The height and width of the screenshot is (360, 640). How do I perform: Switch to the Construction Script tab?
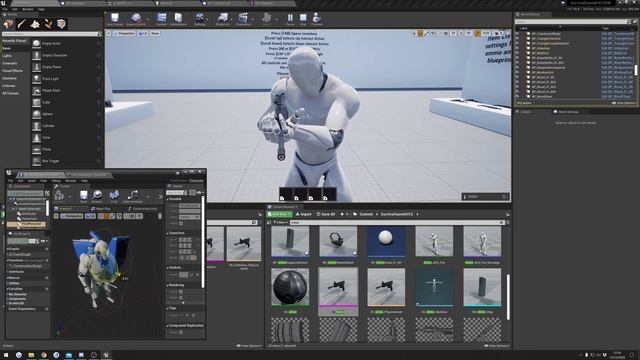142,209
